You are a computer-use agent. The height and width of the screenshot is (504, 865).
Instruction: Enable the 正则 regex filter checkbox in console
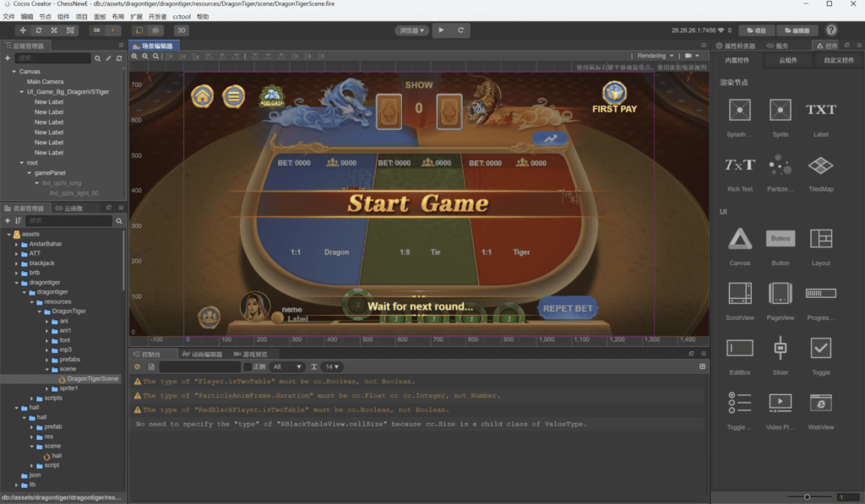[248, 366]
